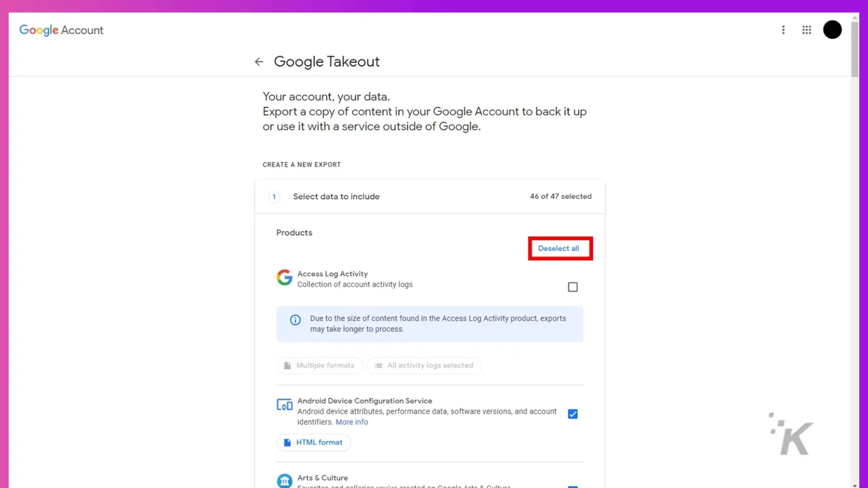
Task: Open the More info link
Action: coord(352,422)
